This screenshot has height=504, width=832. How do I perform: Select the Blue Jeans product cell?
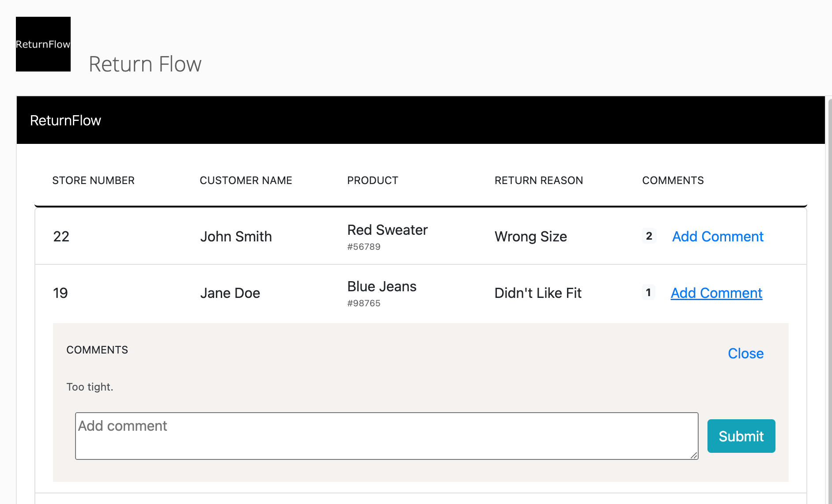coord(382,293)
